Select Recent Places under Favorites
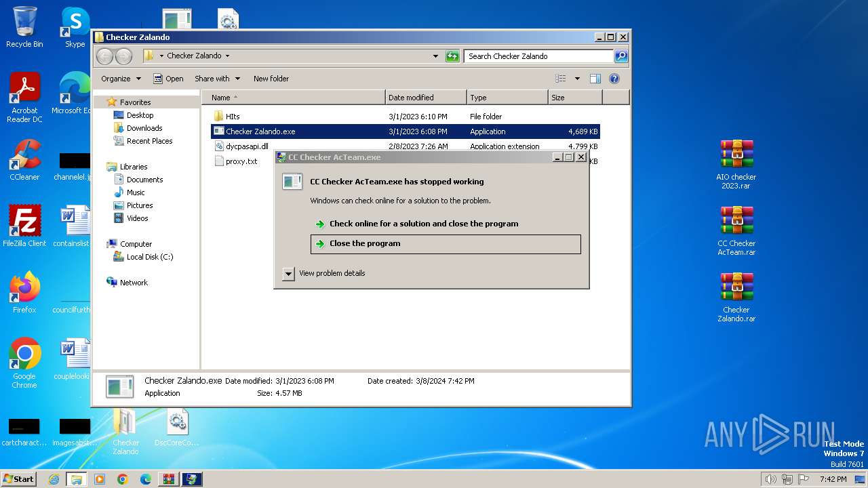 click(149, 141)
